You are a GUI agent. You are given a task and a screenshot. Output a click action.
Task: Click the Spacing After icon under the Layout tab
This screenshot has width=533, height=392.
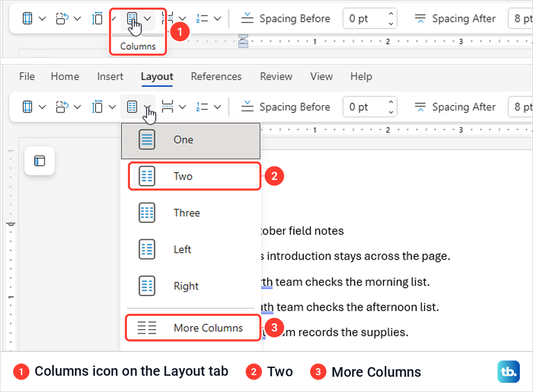(x=420, y=107)
